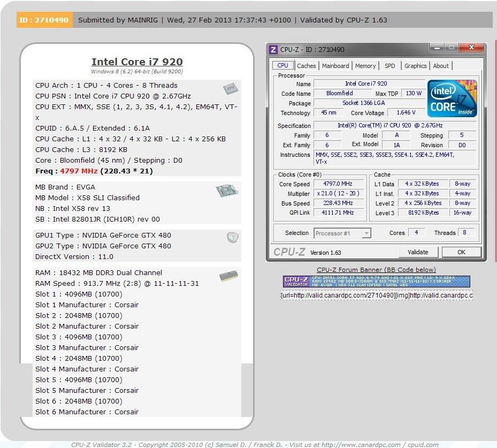Click the Max TDP value 130 W
This screenshot has width=497, height=448.
coord(414,93)
